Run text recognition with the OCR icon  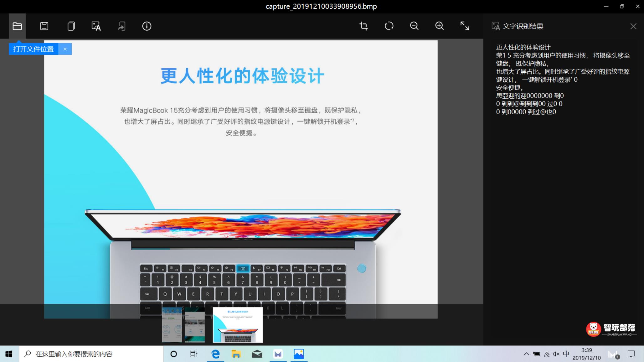pyautogui.click(x=96, y=26)
